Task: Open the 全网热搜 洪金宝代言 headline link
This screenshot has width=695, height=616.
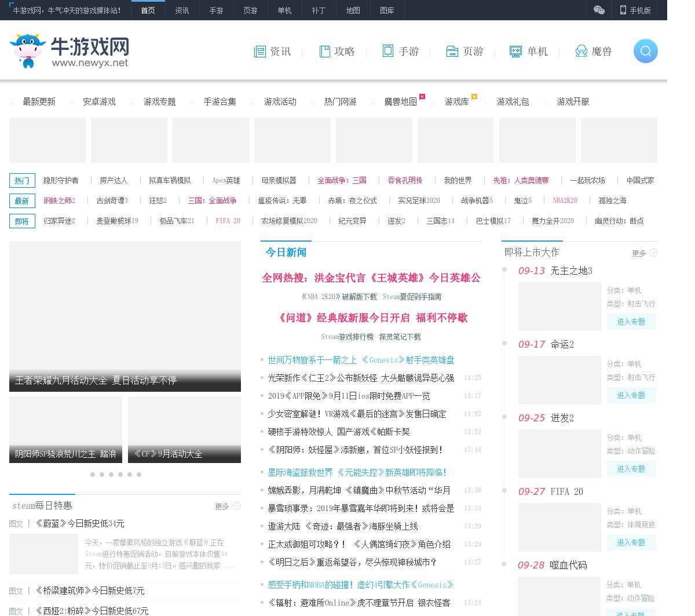Action: point(371,278)
